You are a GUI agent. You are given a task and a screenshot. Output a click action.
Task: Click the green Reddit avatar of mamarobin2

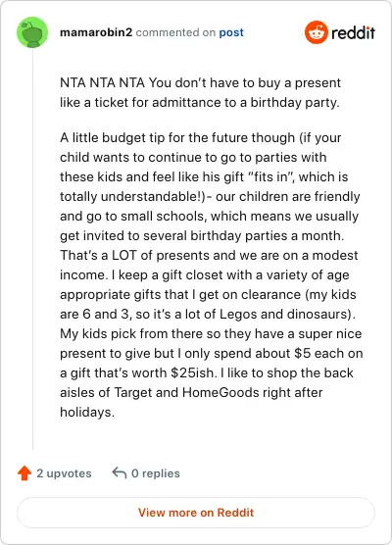point(32,32)
